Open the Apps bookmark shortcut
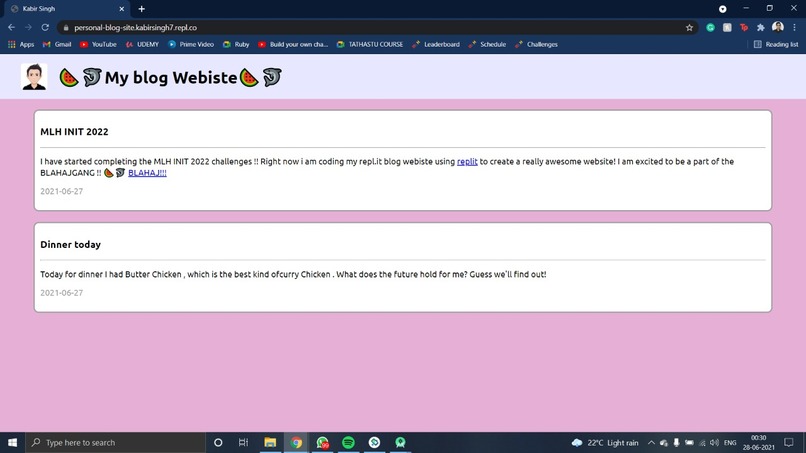Image resolution: width=806 pixels, height=453 pixels. 21,45
